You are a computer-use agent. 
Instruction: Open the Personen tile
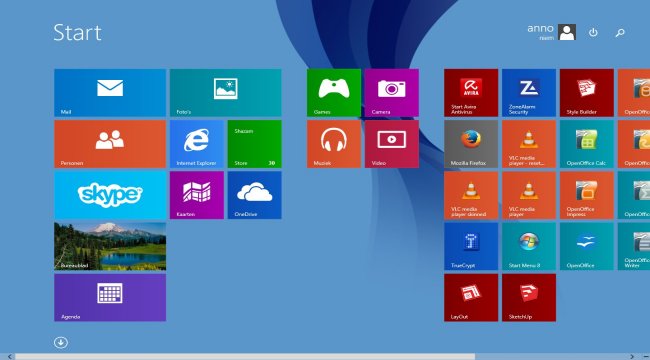coord(110,144)
